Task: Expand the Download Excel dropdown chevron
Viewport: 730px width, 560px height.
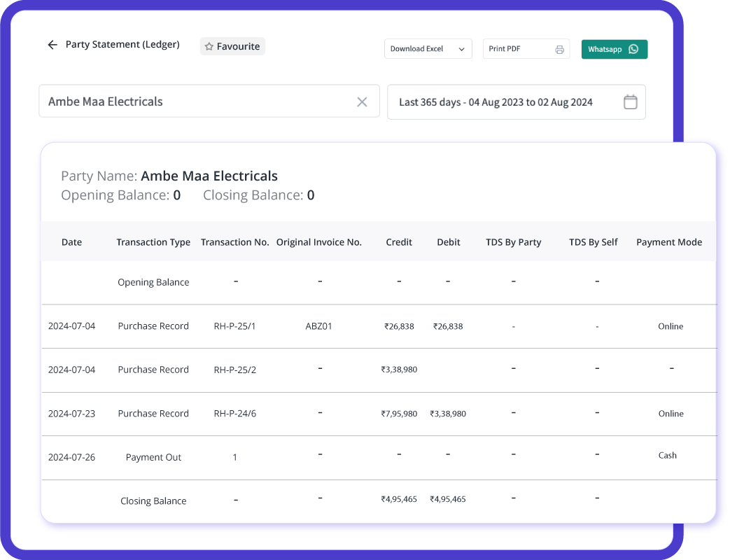Action: point(461,49)
